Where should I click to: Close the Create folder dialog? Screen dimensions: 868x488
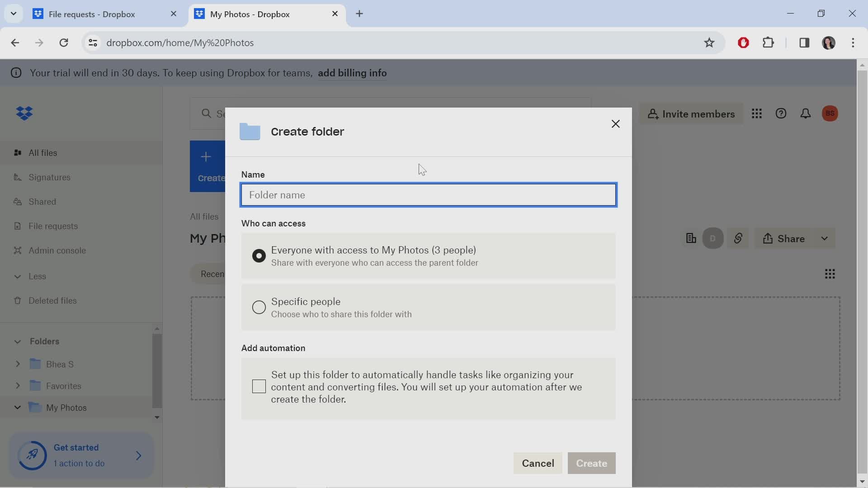click(x=615, y=124)
